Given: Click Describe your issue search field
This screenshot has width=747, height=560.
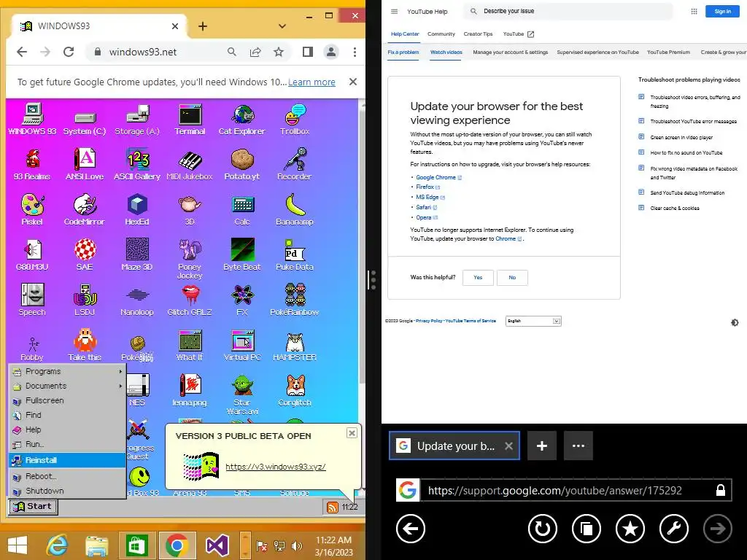Looking at the screenshot, I should point(568,11).
